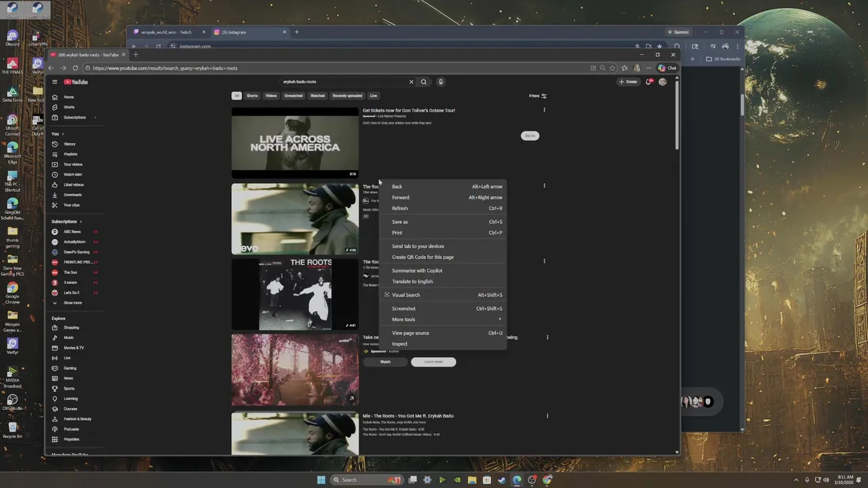Open the YouTube notifications bell
This screenshot has width=868, height=488.
649,82
